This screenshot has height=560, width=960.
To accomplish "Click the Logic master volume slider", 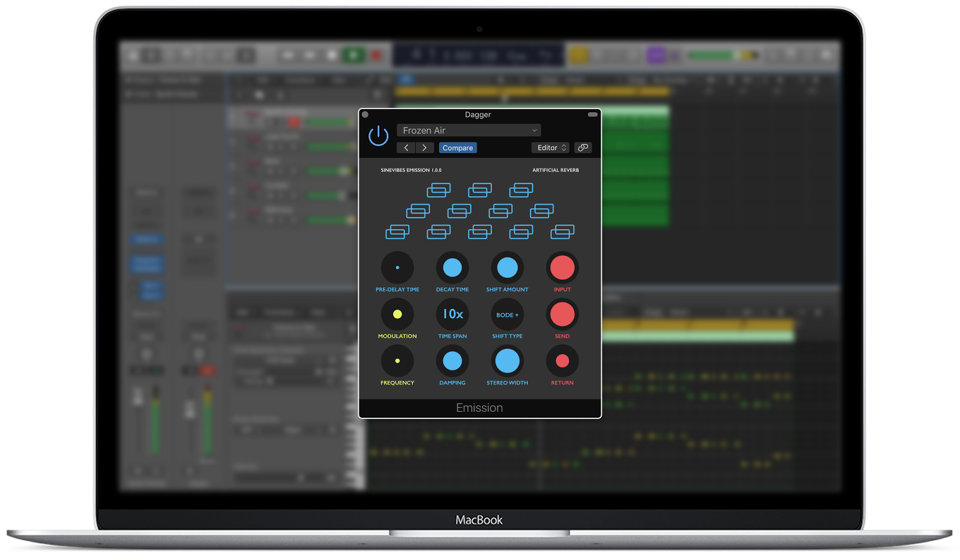I will pos(722,55).
